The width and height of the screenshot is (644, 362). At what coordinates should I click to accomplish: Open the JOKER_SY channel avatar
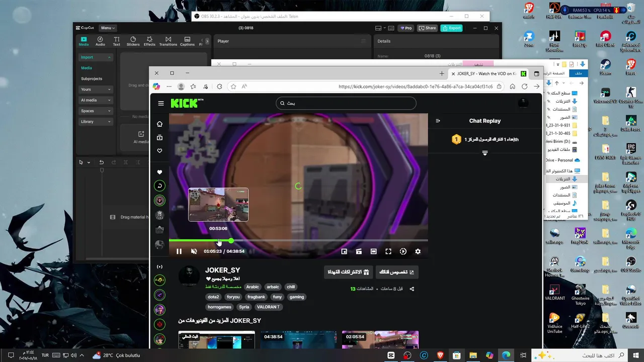pyautogui.click(x=189, y=277)
